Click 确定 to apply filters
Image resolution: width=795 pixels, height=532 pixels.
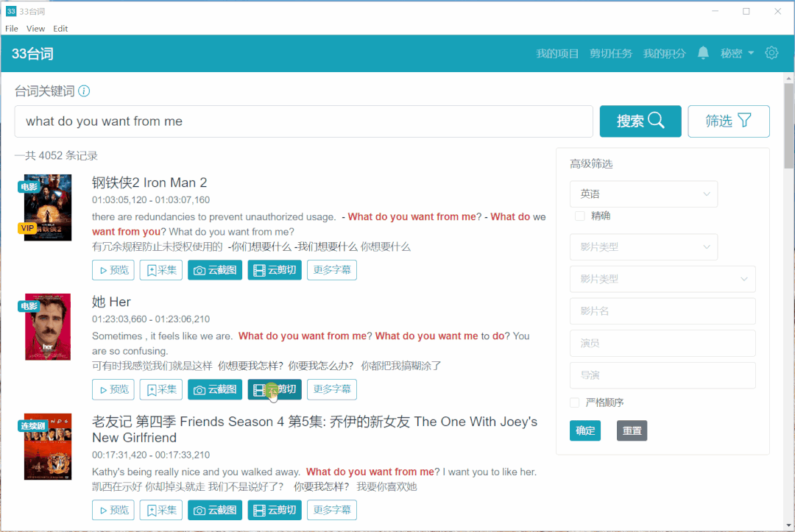(585, 430)
